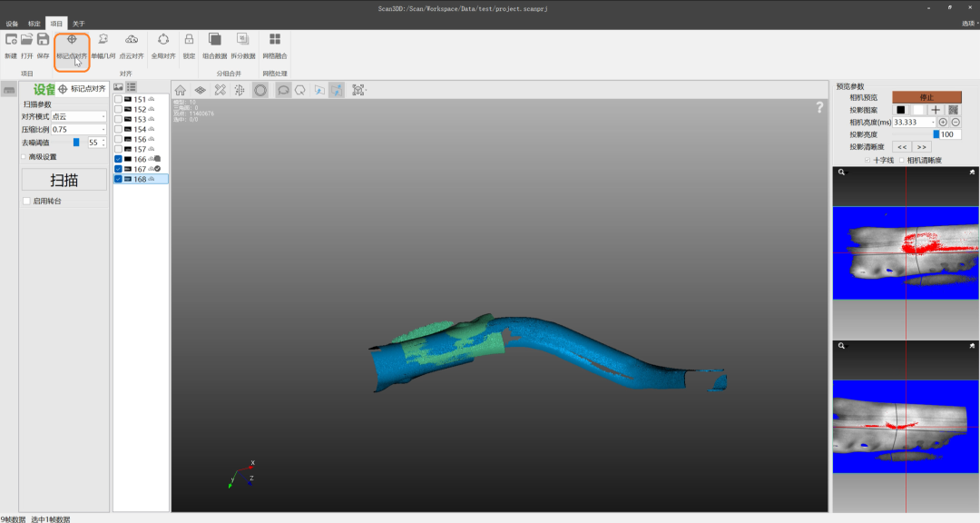Select 单幅几何 alignment tool

click(x=103, y=46)
